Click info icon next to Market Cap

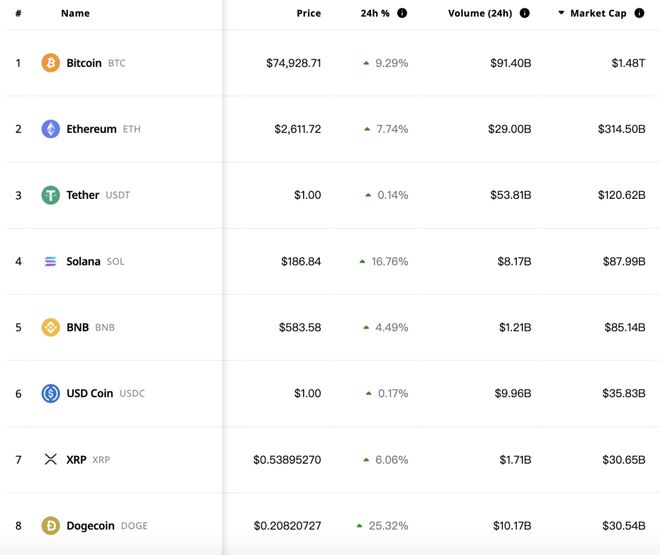click(x=639, y=13)
